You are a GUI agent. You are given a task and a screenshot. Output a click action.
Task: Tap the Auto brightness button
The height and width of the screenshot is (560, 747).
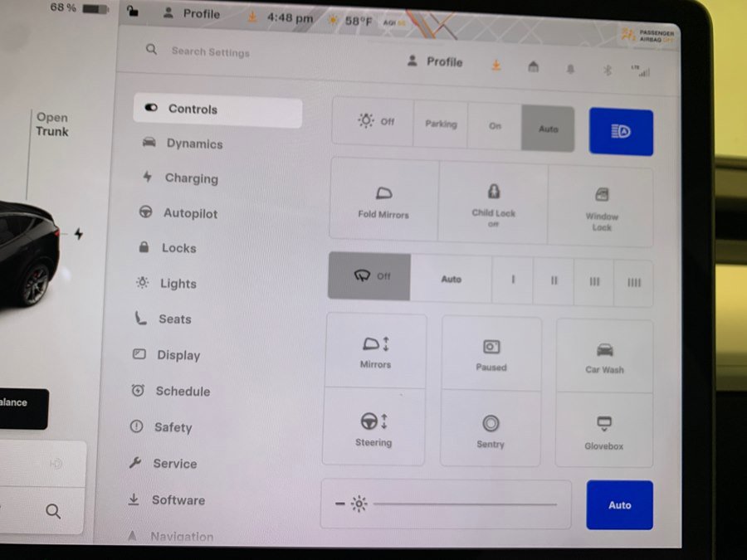pos(620,505)
